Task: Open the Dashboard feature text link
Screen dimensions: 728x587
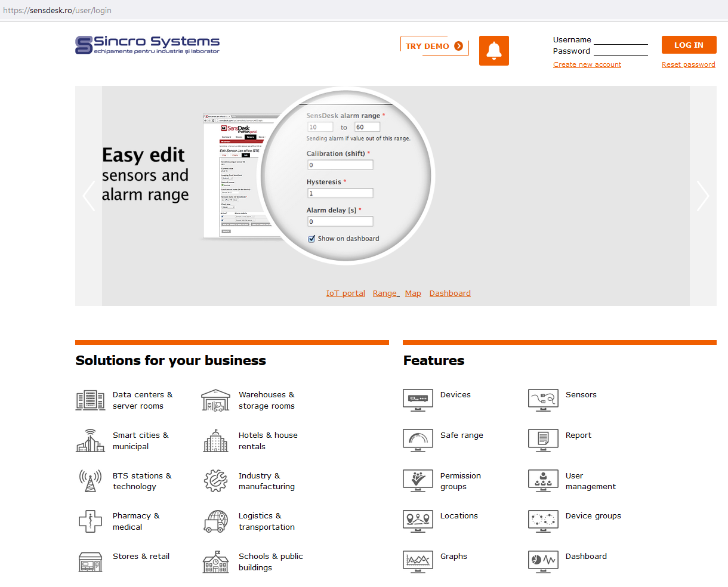Action: [x=586, y=556]
